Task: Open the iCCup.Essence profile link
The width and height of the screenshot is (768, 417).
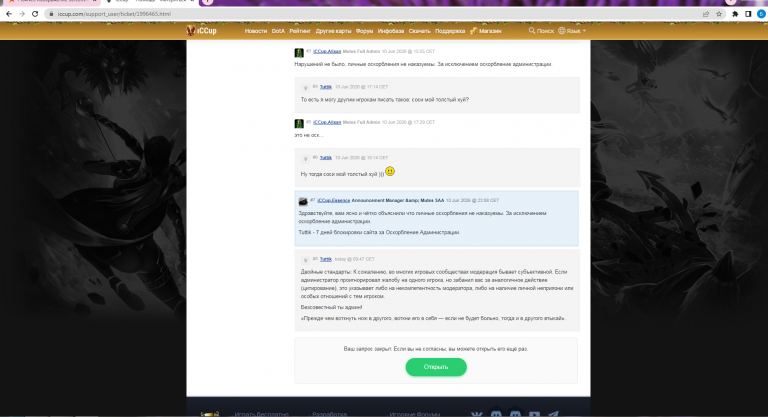Action: tap(334, 200)
